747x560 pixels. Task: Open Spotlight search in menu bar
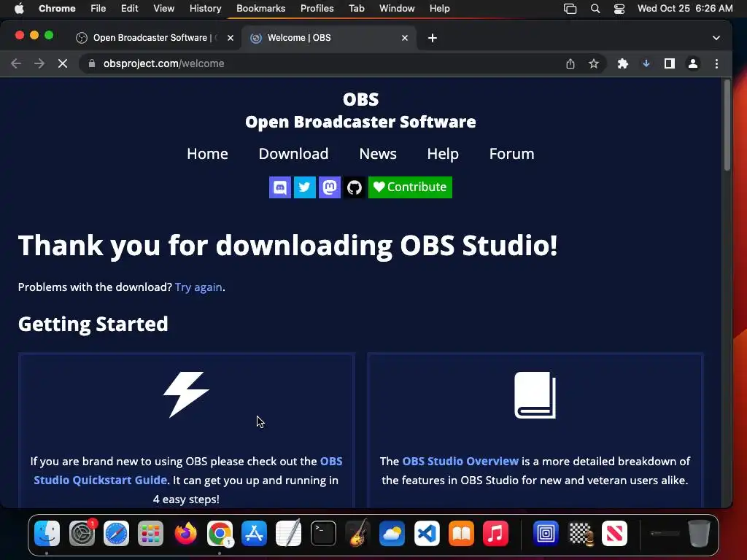[x=595, y=9]
